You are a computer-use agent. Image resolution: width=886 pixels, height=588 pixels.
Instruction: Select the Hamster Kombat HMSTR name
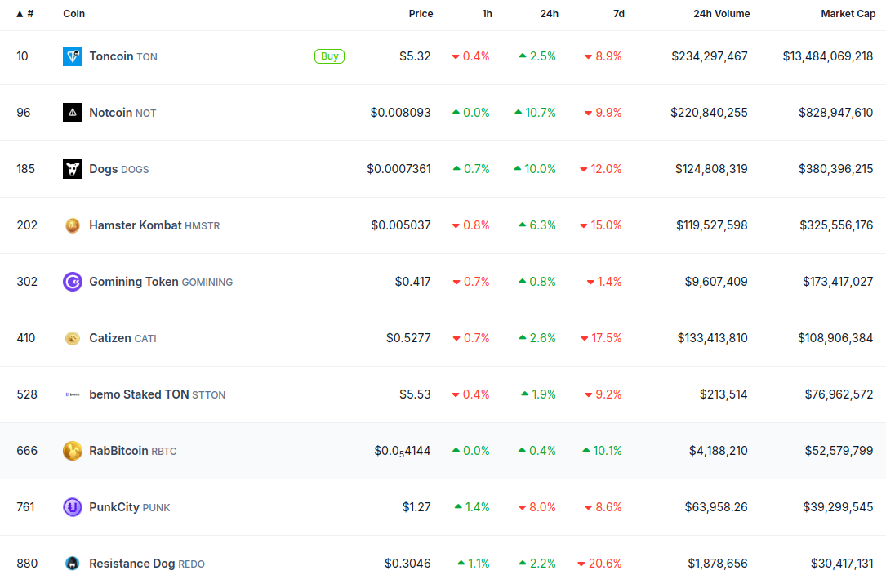pyautogui.click(x=154, y=225)
